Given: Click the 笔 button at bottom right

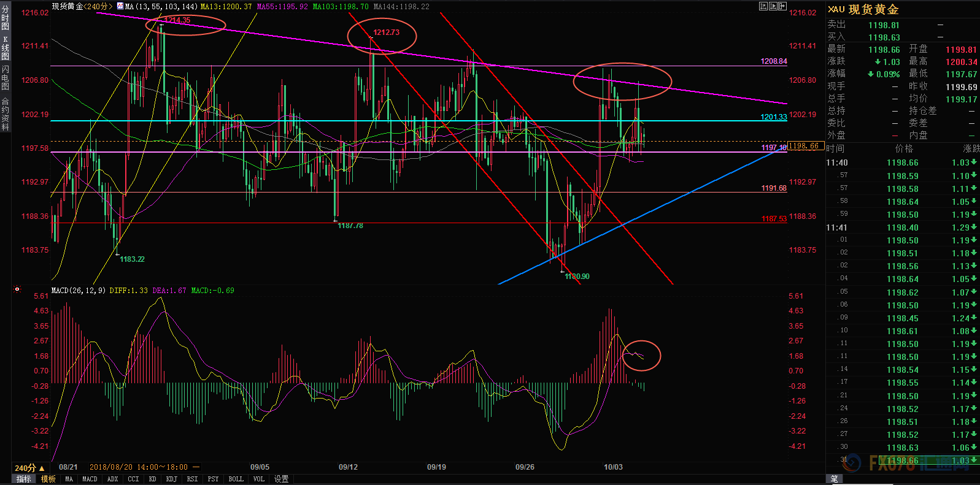Looking at the screenshot, I should [x=835, y=479].
